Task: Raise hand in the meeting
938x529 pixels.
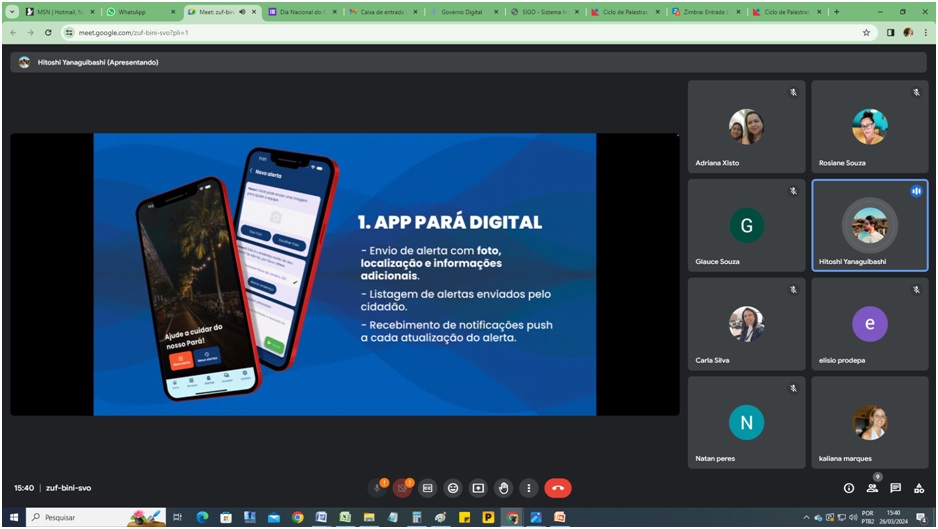Action: [x=503, y=488]
